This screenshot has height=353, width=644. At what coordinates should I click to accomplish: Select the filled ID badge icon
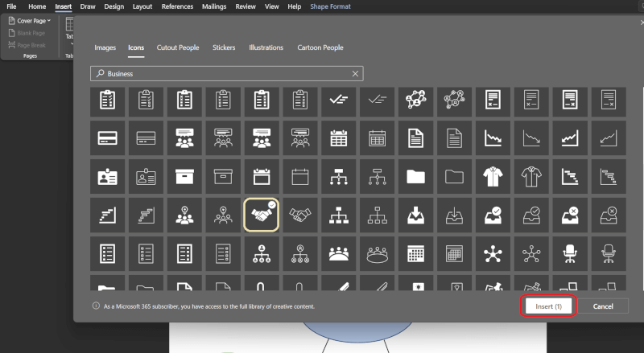coord(106,176)
